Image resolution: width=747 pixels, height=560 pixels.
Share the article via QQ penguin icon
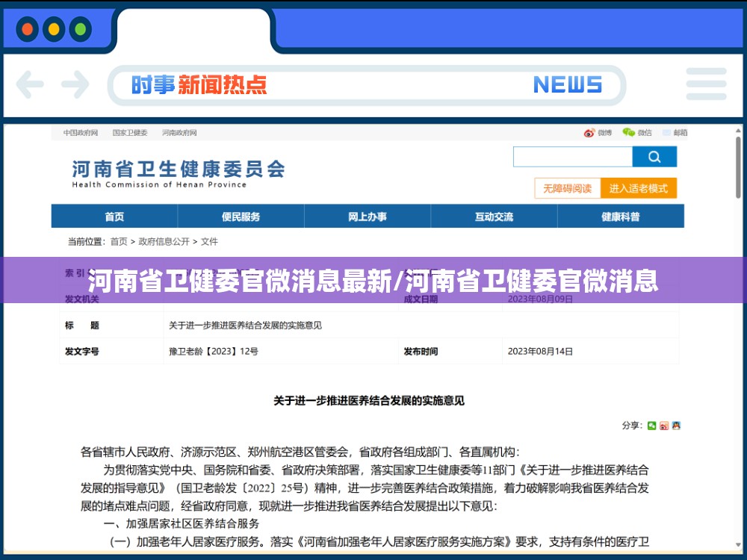[676, 426]
